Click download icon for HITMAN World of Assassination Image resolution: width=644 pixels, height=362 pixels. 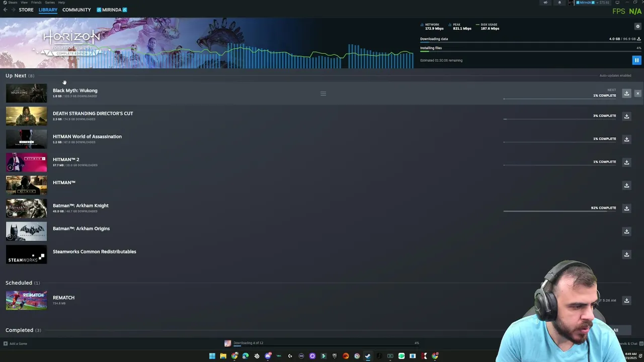626,139
